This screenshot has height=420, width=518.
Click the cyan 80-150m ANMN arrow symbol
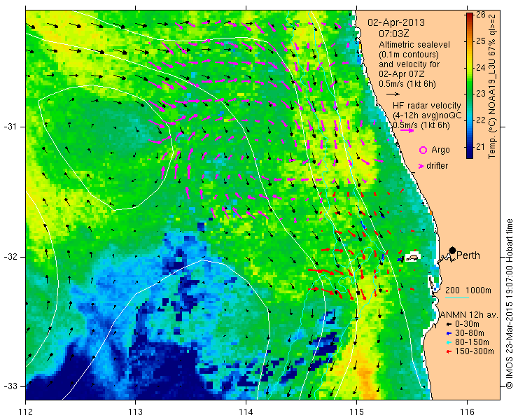click(x=448, y=343)
